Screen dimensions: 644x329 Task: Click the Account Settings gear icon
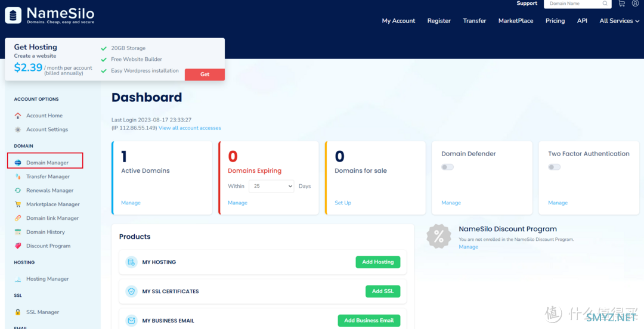click(x=18, y=129)
